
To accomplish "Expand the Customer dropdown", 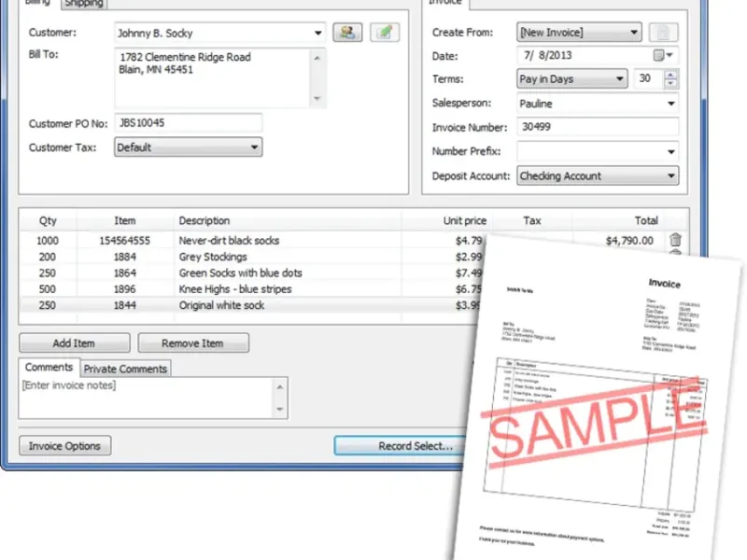I will 317,33.
